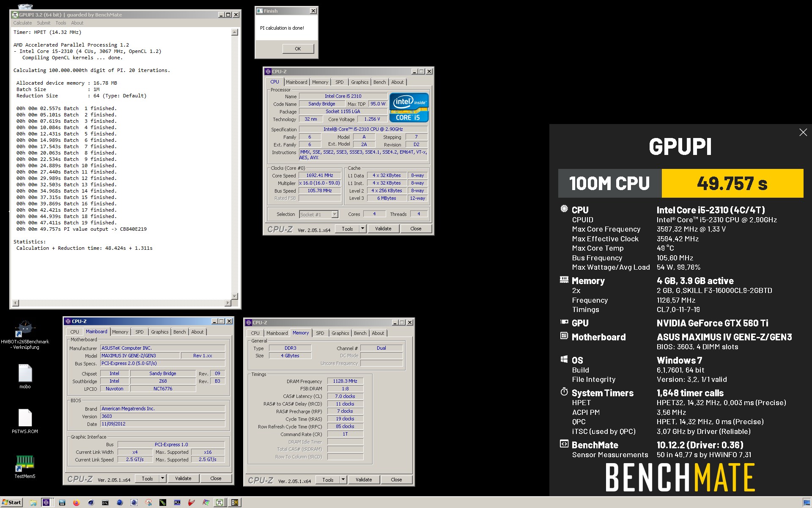Open Tools menu in GPUPI

[x=61, y=23]
